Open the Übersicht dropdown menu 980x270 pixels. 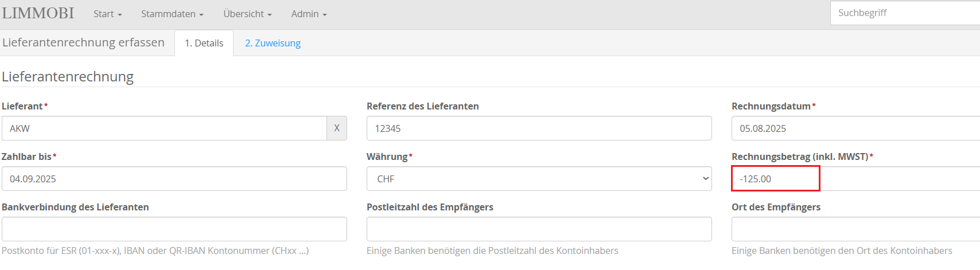247,14
